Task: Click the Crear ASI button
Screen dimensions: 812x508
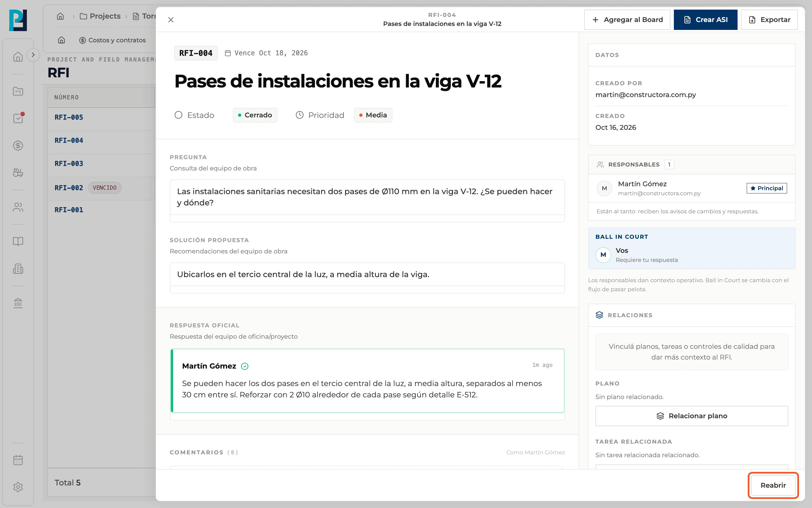Action: pyautogui.click(x=705, y=20)
